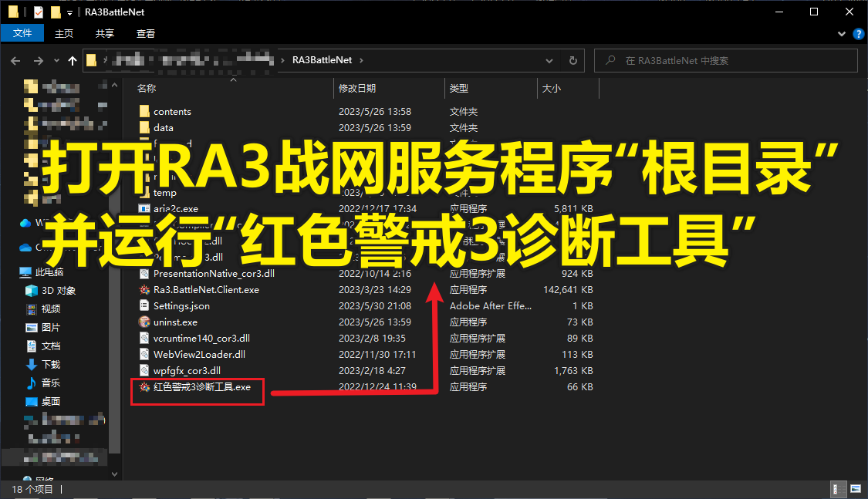The width and height of the screenshot is (868, 499).
Task: Click the Adobe After Effe... type cell
Action: pos(491,305)
